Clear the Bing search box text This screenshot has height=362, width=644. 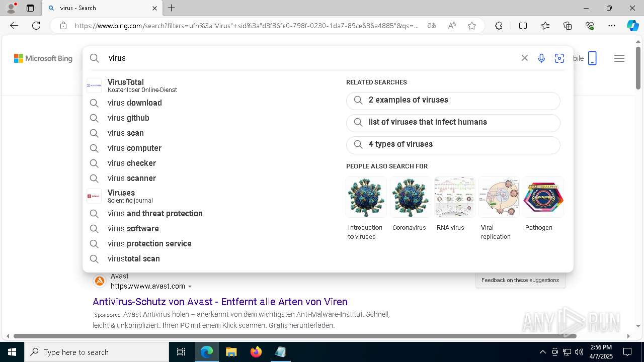(x=525, y=58)
